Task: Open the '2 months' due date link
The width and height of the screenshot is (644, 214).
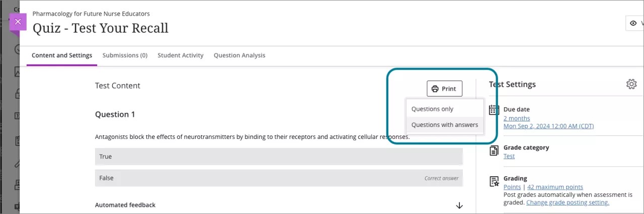Action: pyautogui.click(x=516, y=118)
